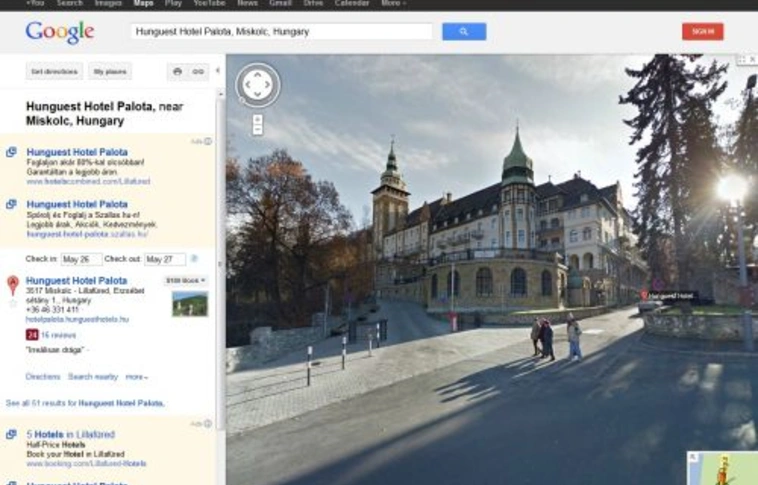Click the help icon next to Check out date

(194, 259)
